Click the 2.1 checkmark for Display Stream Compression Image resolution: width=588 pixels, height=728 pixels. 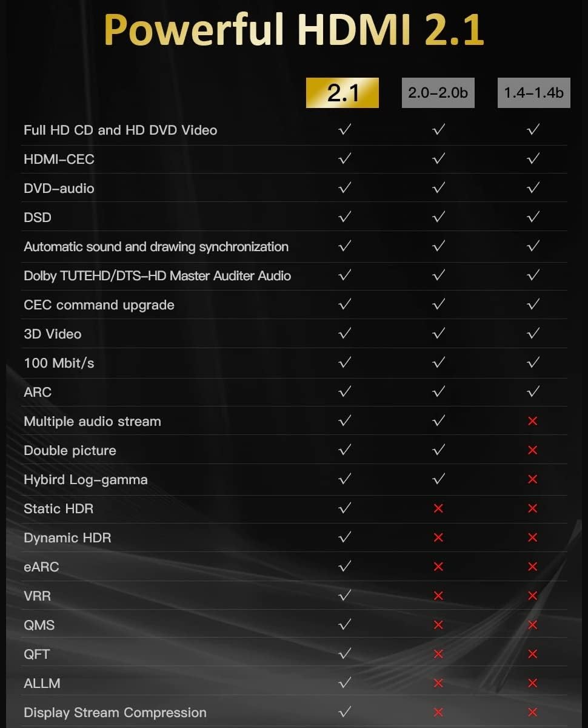(345, 712)
